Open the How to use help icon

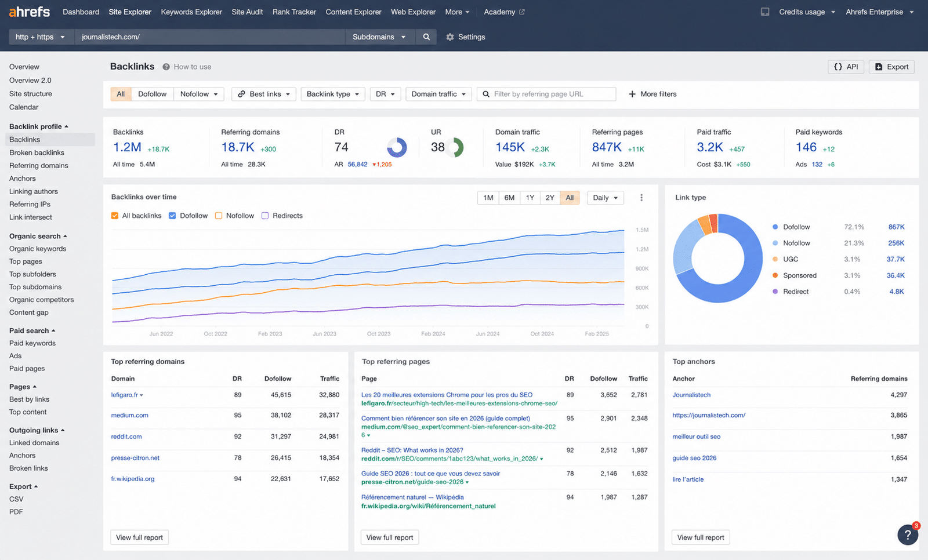pyautogui.click(x=166, y=67)
